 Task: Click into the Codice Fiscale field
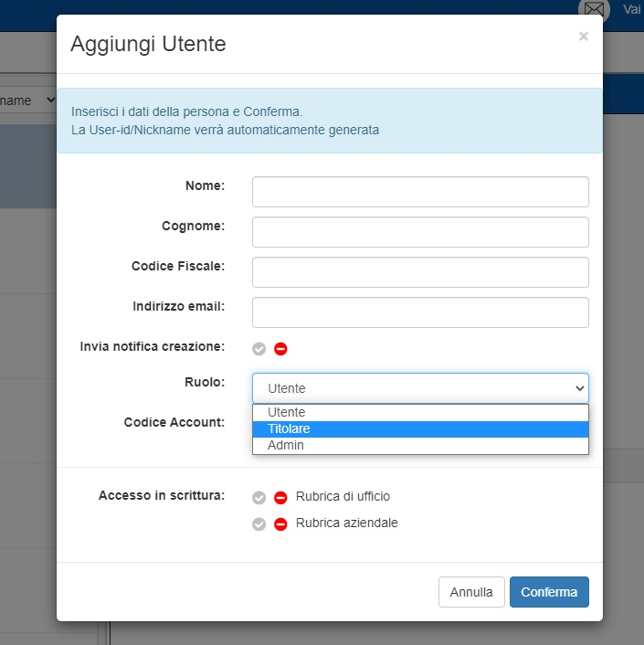click(420, 272)
